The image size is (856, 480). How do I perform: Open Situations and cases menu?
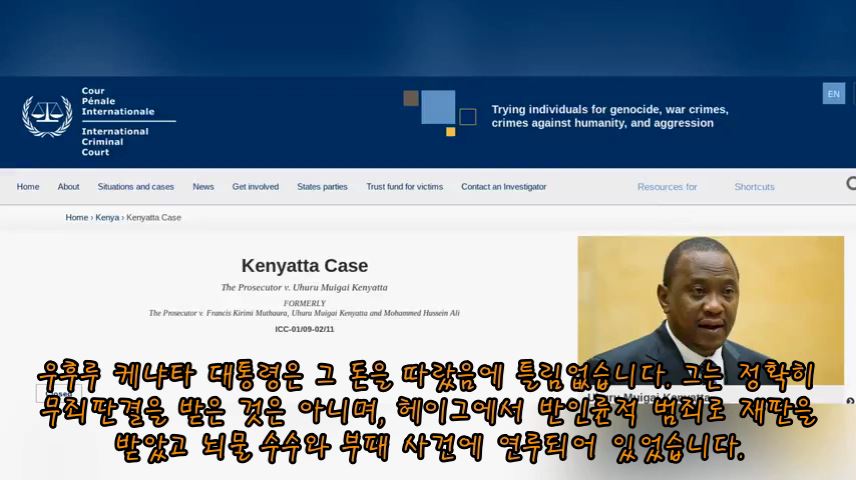(x=135, y=186)
